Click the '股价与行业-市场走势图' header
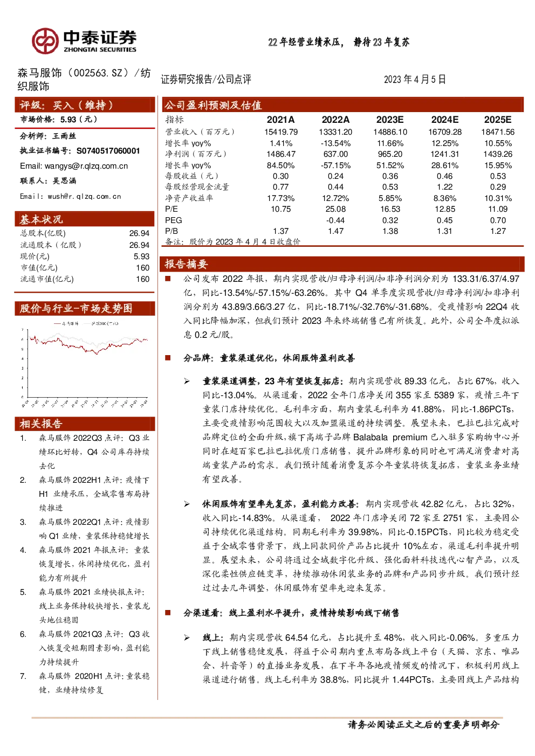Image resolution: width=535 pixels, height=756 pixels. pos(85,308)
